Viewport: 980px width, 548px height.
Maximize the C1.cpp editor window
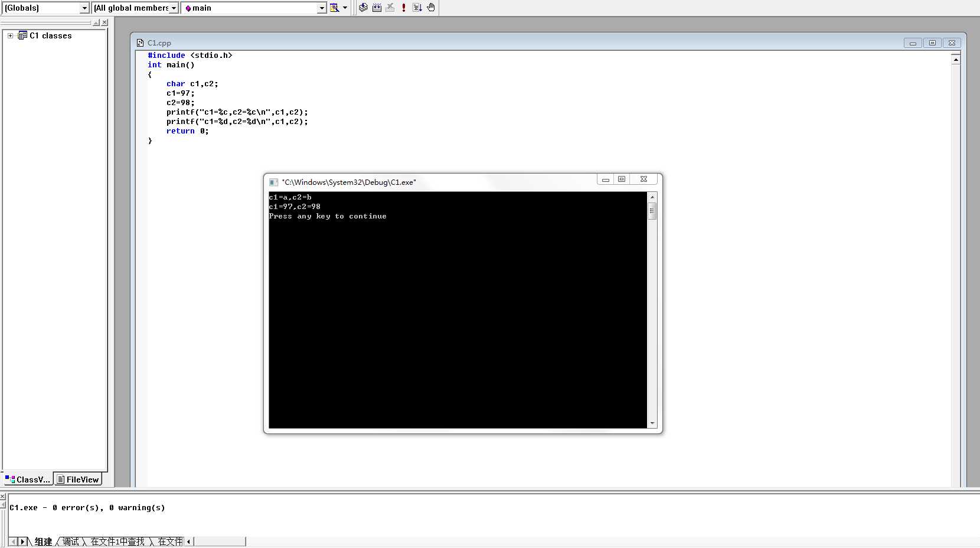[x=932, y=43]
